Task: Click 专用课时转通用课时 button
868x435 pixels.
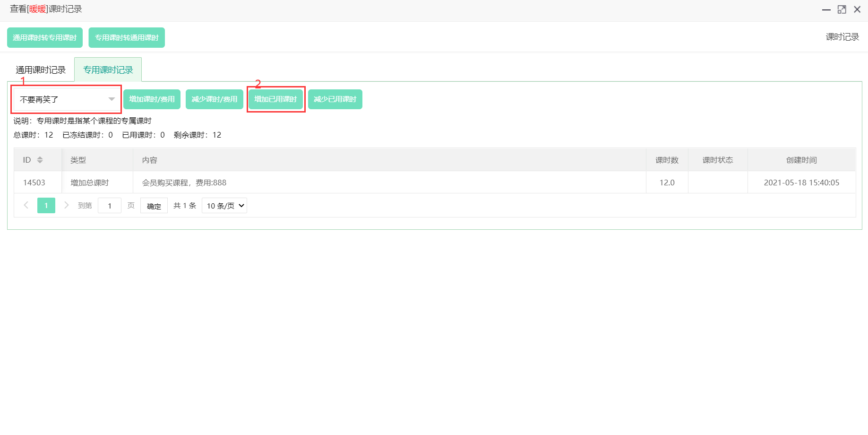Action: [127, 38]
